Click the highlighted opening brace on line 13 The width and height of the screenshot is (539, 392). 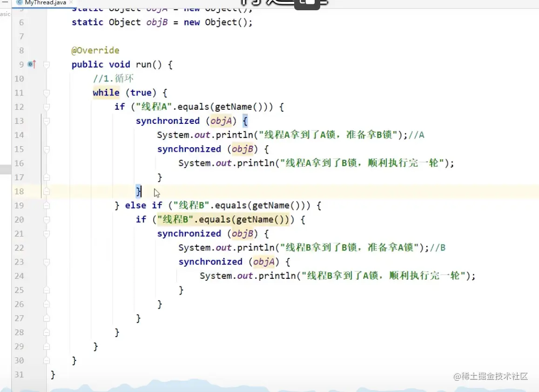tap(245, 121)
